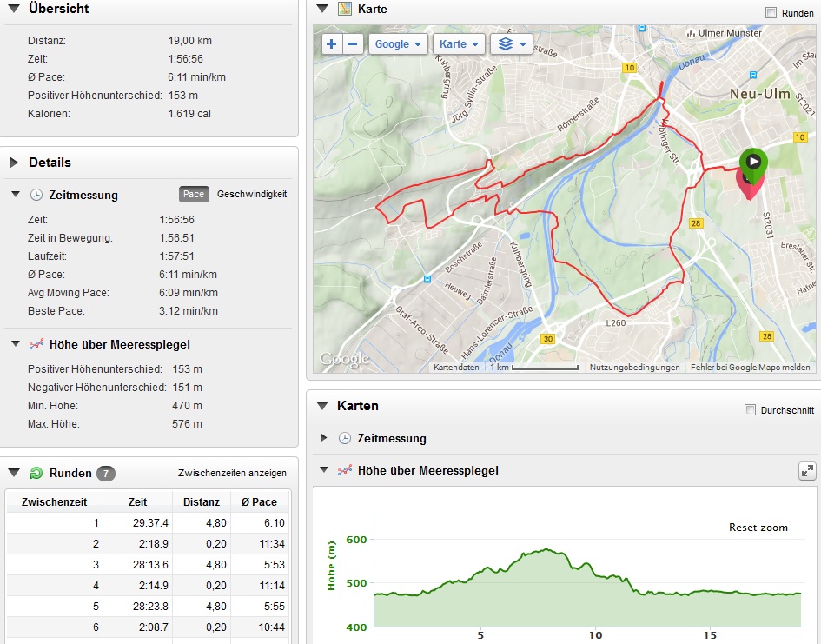
Task: Open the Google map provider dropdown
Action: pos(398,44)
